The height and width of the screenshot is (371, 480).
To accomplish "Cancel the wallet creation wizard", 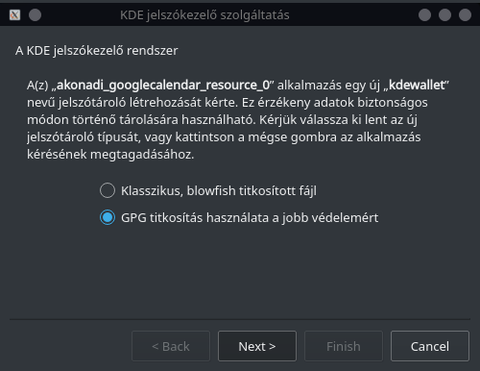I will (430, 346).
